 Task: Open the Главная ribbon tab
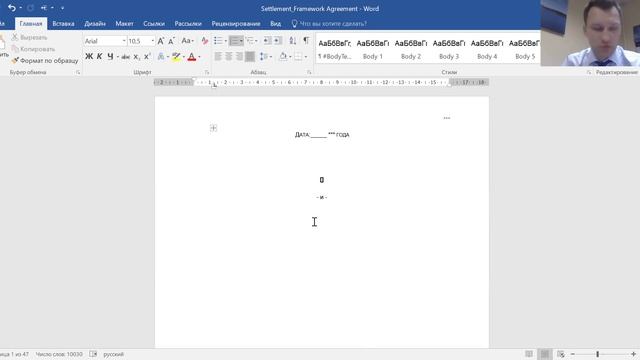click(x=31, y=24)
